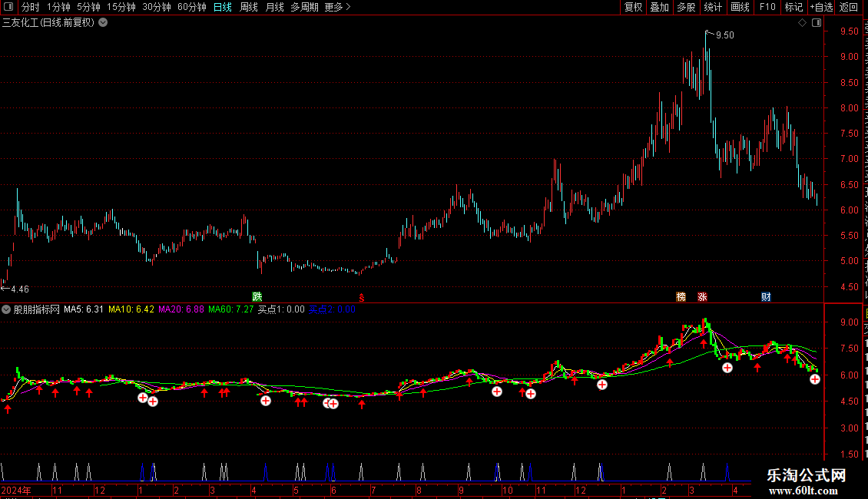
Task: Activate the 画线 drawing tool
Action: pos(740,7)
